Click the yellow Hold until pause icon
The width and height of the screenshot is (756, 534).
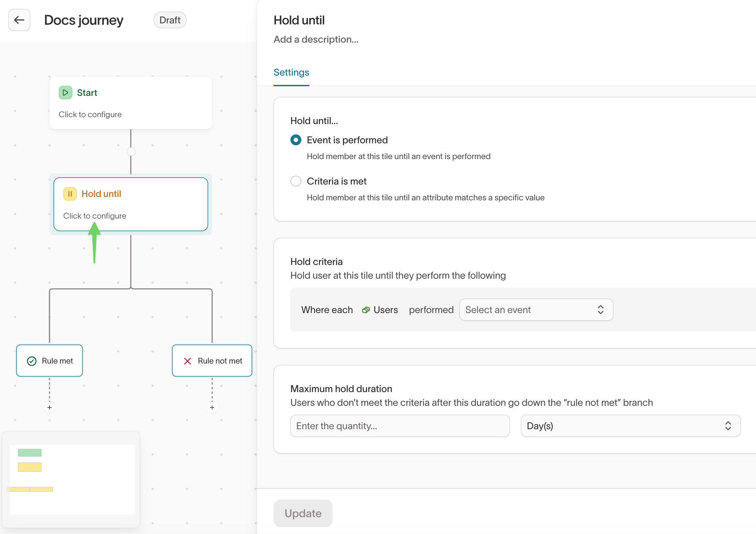pos(70,194)
